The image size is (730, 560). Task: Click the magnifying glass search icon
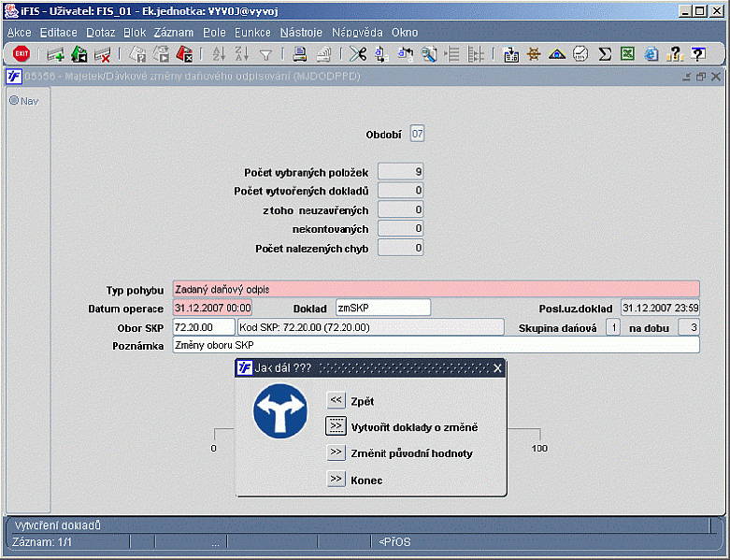click(x=429, y=54)
